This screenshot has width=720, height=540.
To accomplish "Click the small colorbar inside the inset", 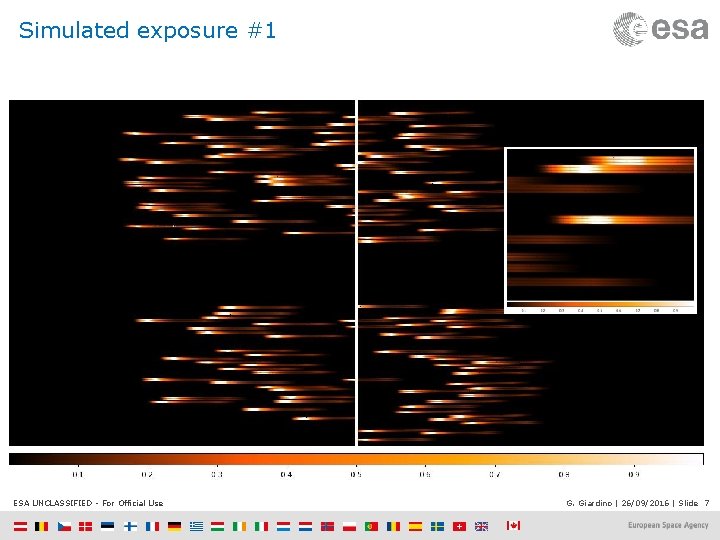I will 601,304.
